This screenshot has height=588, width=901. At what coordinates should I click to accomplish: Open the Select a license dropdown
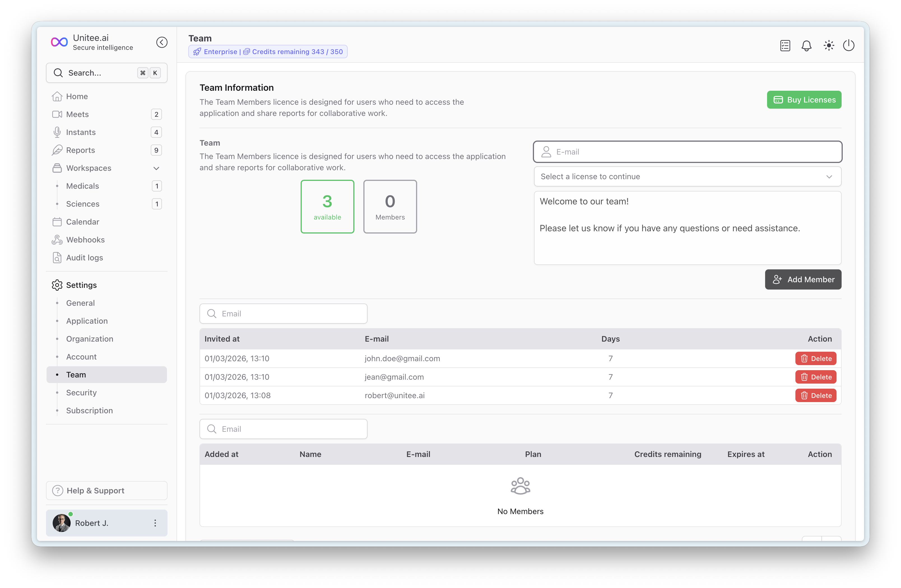pos(688,176)
